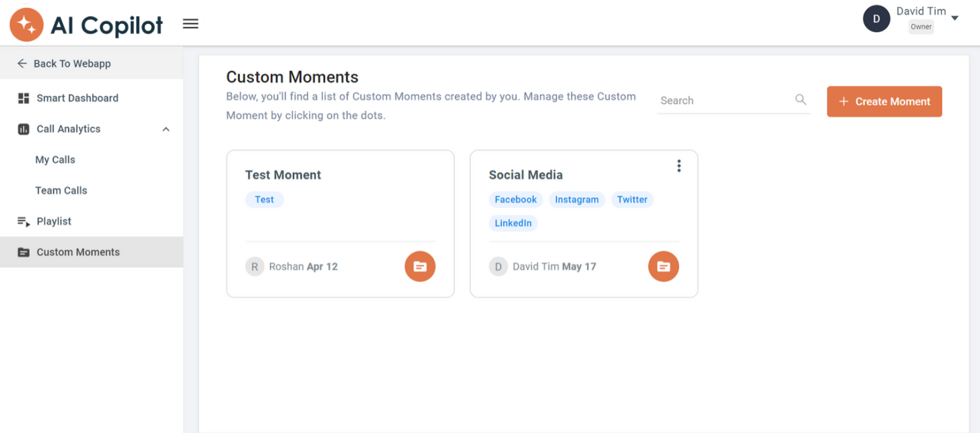The width and height of the screenshot is (980, 433).
Task: Click the May 17 date text
Action: click(579, 267)
